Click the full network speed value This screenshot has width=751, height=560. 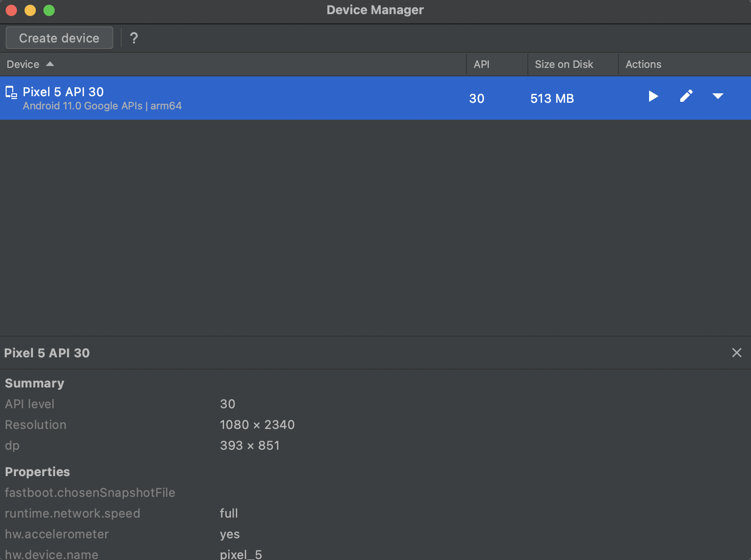tap(229, 513)
